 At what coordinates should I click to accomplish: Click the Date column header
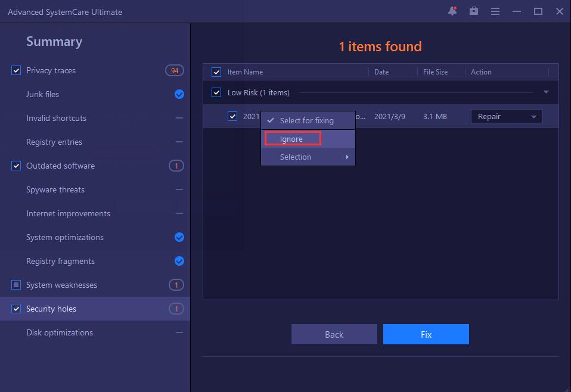(381, 72)
